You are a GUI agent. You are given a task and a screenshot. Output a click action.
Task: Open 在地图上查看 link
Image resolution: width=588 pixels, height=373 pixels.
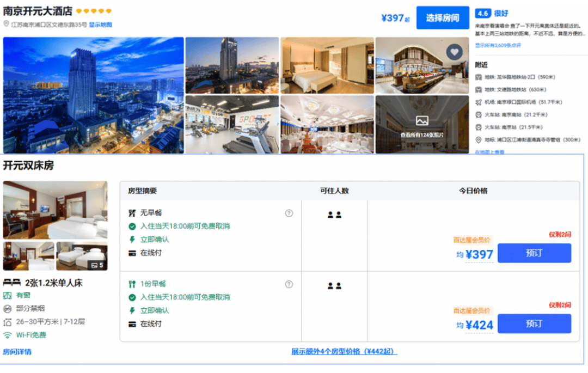(489, 152)
